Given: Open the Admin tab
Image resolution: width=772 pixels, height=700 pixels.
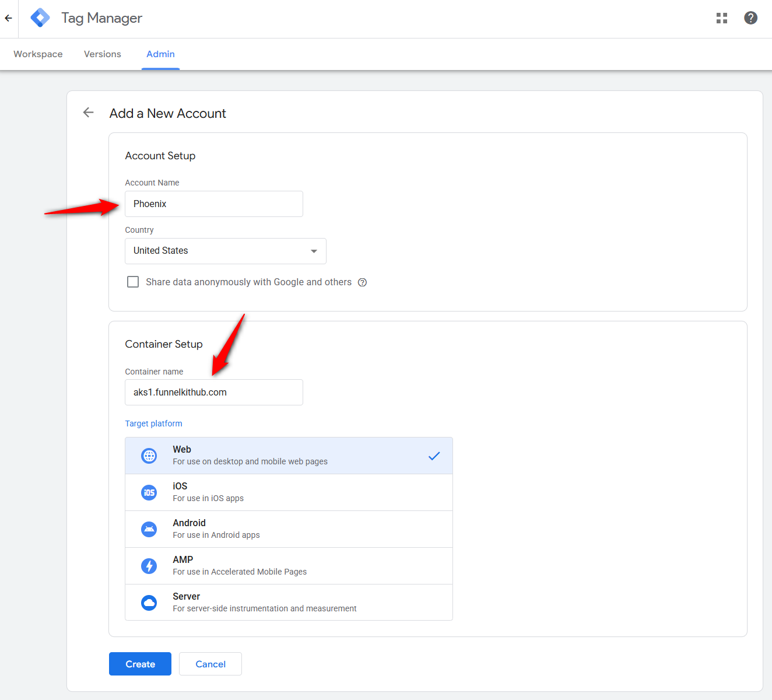Looking at the screenshot, I should [x=160, y=54].
